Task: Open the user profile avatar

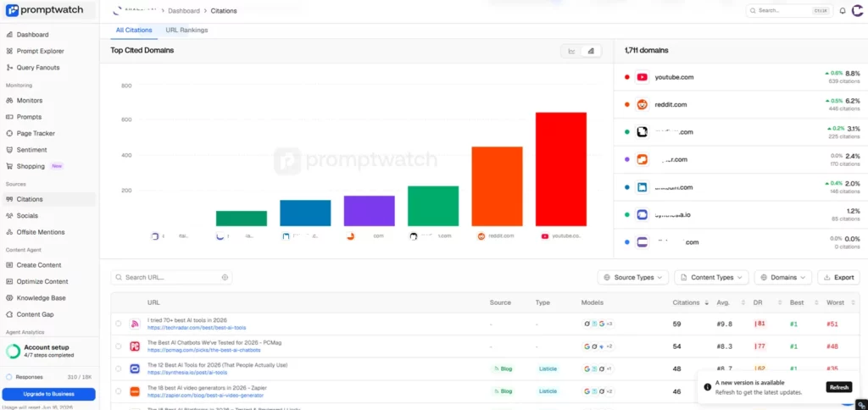Action: (857, 10)
